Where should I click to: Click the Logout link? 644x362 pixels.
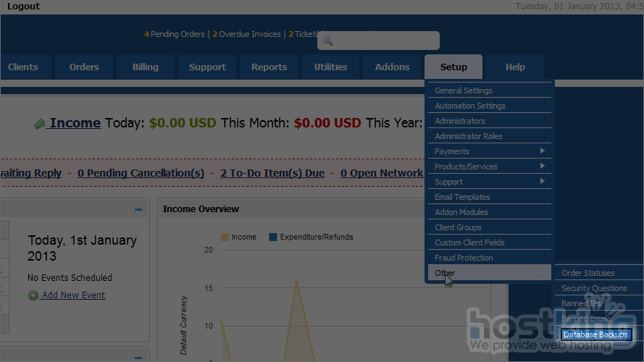point(24,7)
